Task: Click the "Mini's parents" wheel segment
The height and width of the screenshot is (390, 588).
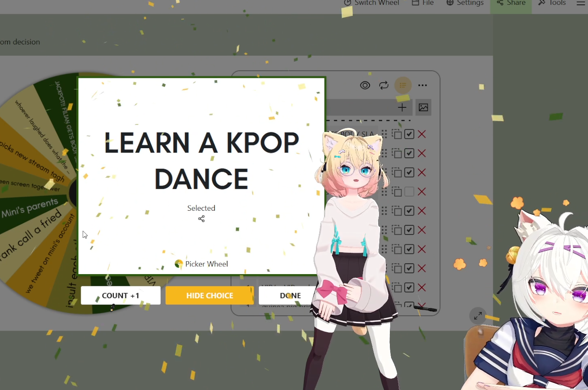Action: [30, 208]
